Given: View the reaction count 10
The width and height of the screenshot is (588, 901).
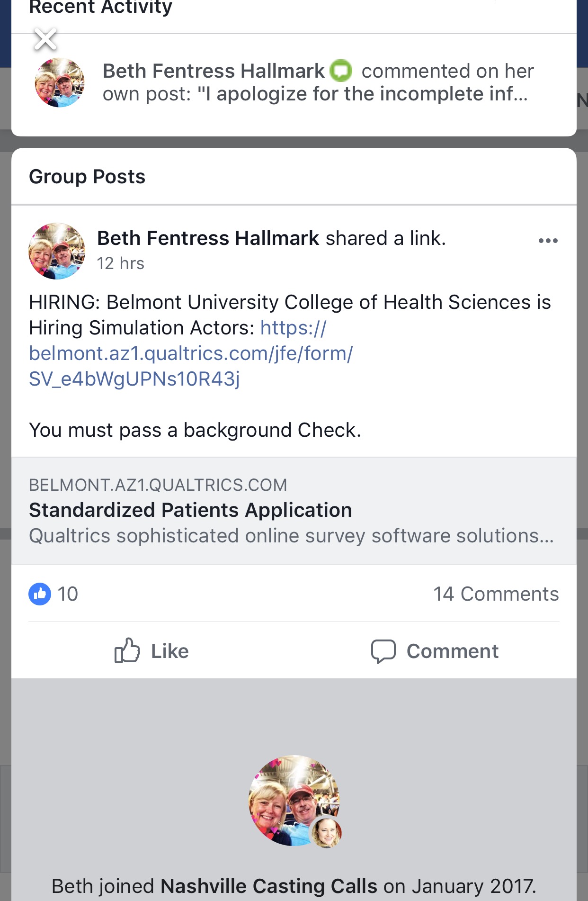Looking at the screenshot, I should pos(68,594).
